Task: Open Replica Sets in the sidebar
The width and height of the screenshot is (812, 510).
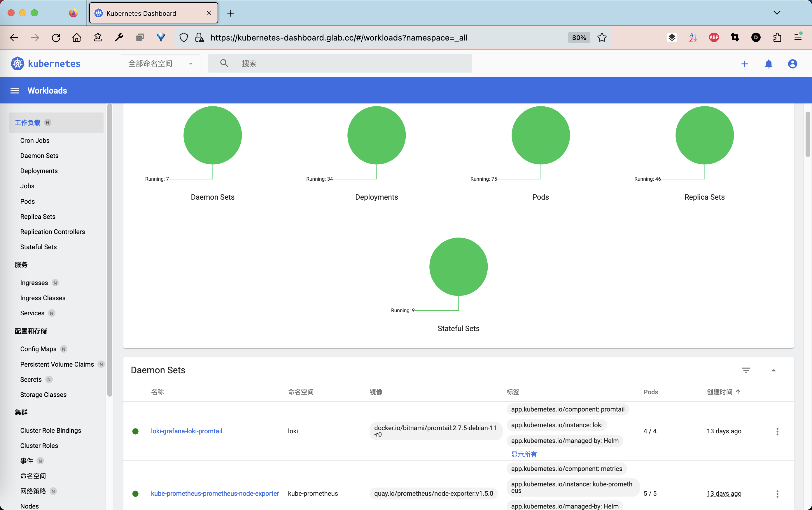Action: [x=38, y=217]
